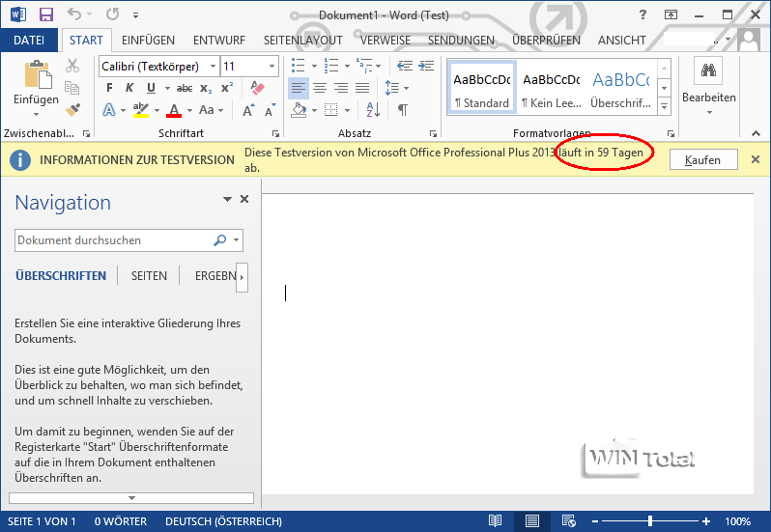Open Navigation pane options arrow
This screenshot has width=771, height=532.
227,199
